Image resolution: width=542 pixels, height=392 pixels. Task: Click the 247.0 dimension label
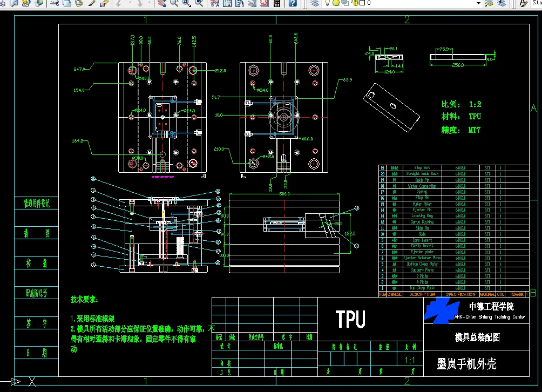79,69
